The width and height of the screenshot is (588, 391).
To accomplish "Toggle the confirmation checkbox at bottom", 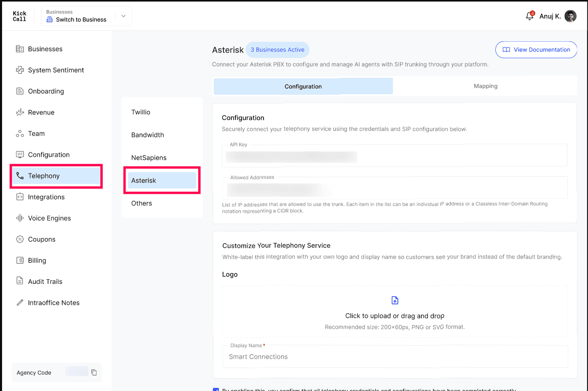I will [x=216, y=389].
